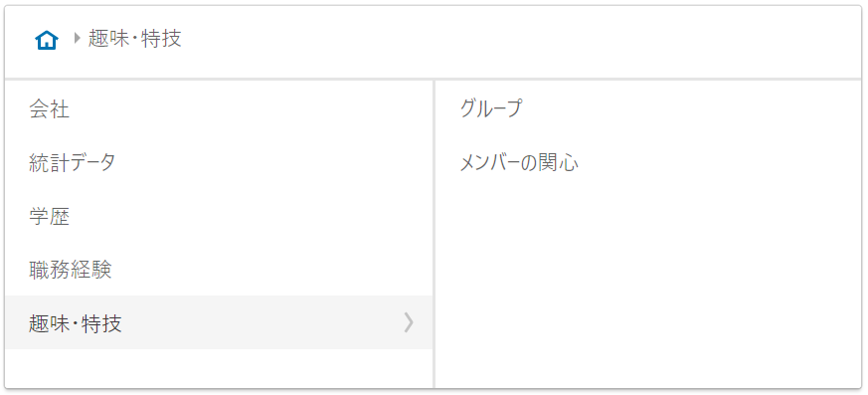Pick the メンバーの関心 subcategory
The width and height of the screenshot is (868, 395).
[648, 163]
